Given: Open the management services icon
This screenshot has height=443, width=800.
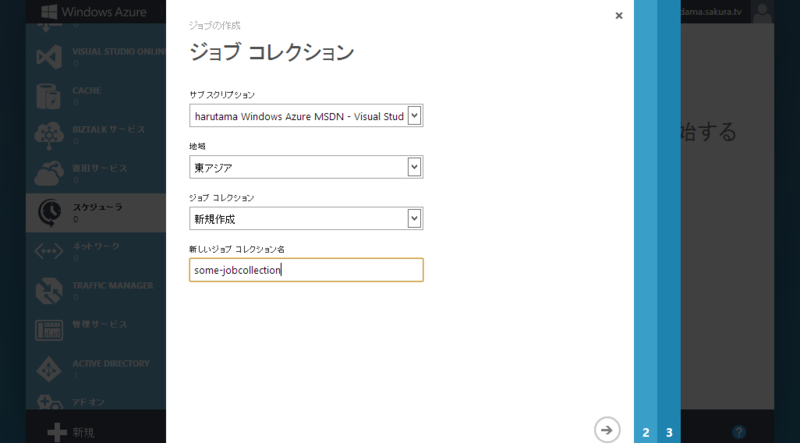Looking at the screenshot, I should point(49,330).
